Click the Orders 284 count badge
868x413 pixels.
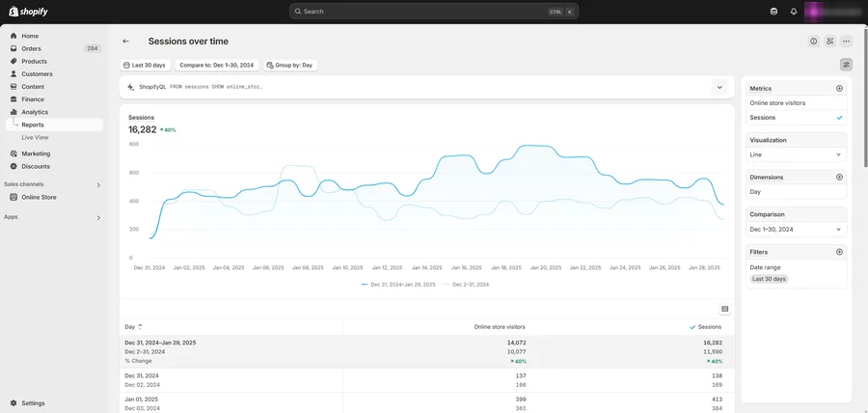tap(92, 48)
